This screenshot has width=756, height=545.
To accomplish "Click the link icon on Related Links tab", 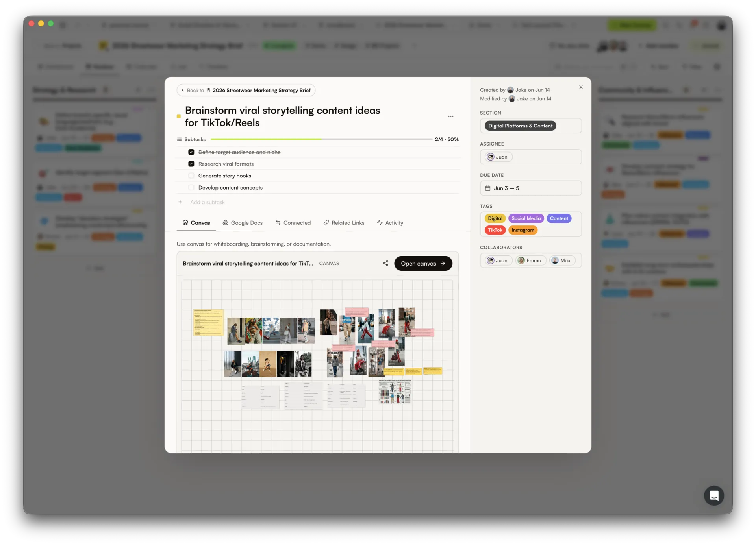I will pos(326,223).
